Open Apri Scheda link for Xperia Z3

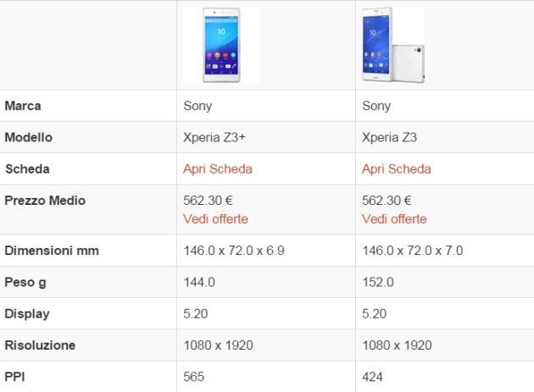pyautogui.click(x=396, y=168)
